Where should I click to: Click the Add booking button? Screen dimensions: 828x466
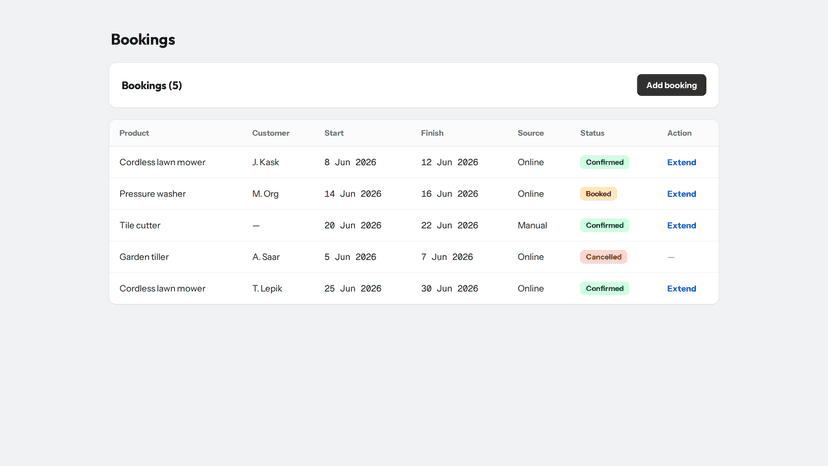point(671,85)
